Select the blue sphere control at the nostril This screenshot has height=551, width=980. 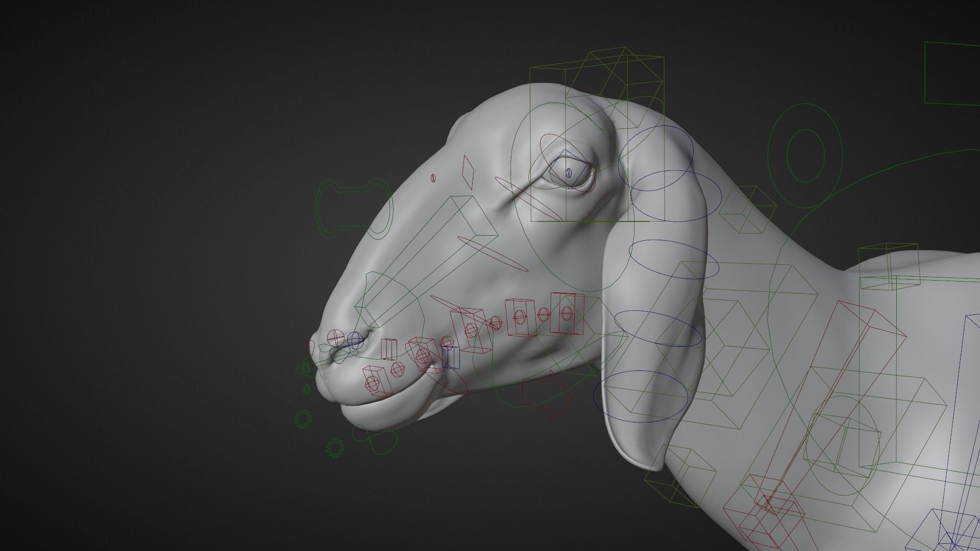[x=354, y=340]
